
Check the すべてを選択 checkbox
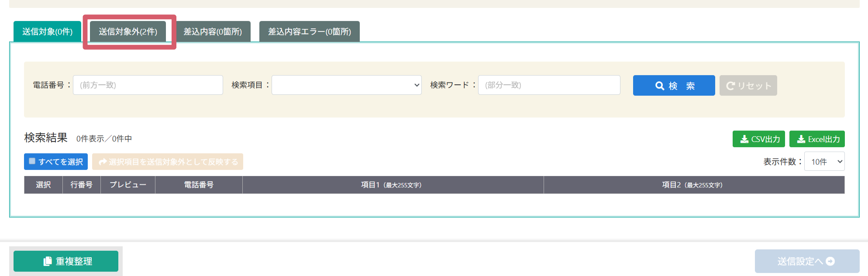[32, 161]
